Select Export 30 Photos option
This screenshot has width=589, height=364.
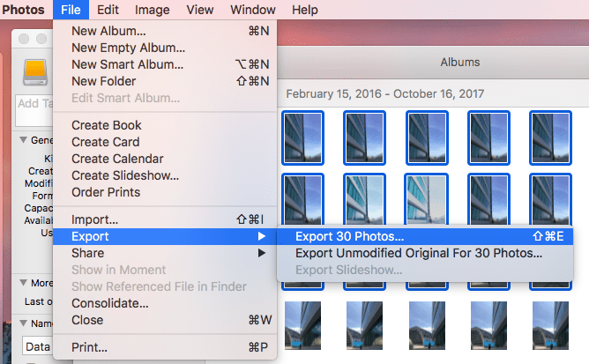350,236
